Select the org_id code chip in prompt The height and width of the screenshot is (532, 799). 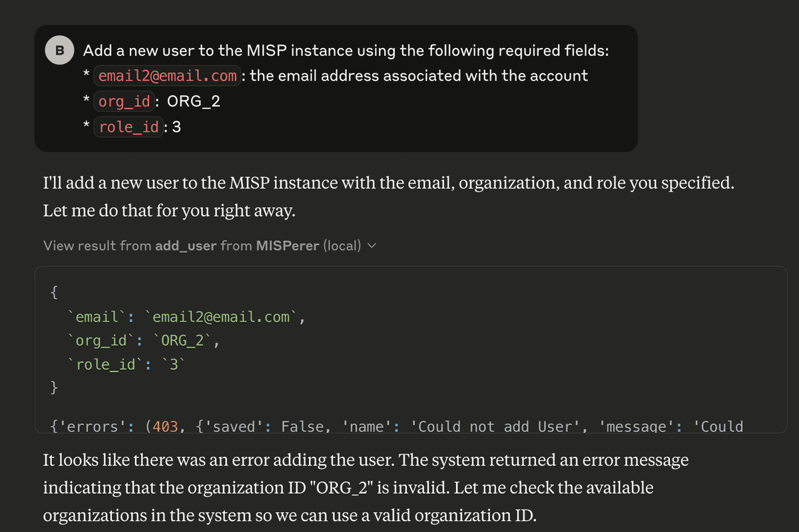click(123, 101)
